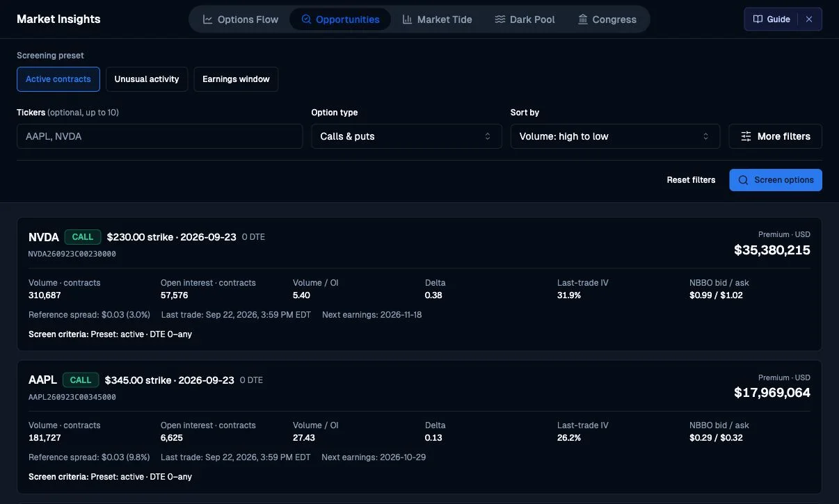Click the $35,380,215 premium value
The height and width of the screenshot is (504, 839).
[772, 250]
